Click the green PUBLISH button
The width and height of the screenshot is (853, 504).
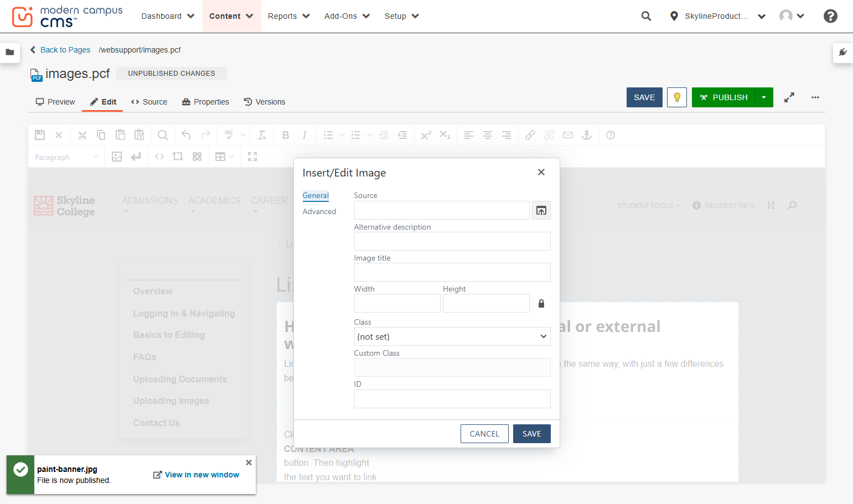coord(723,97)
